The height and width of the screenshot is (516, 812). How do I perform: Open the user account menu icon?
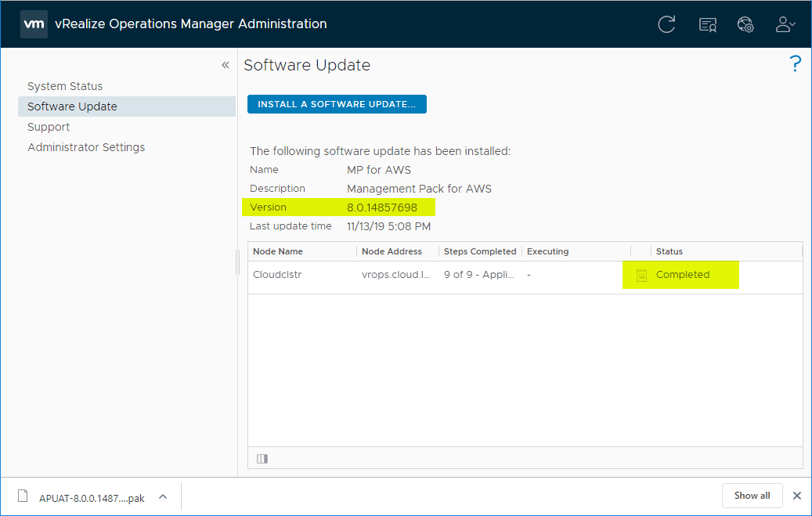tap(782, 24)
